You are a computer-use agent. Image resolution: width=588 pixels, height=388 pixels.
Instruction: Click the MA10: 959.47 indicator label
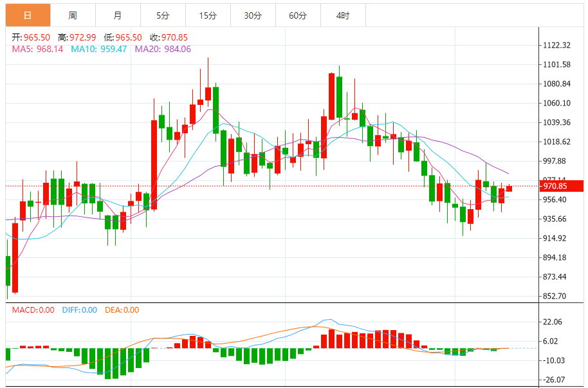click(99, 49)
